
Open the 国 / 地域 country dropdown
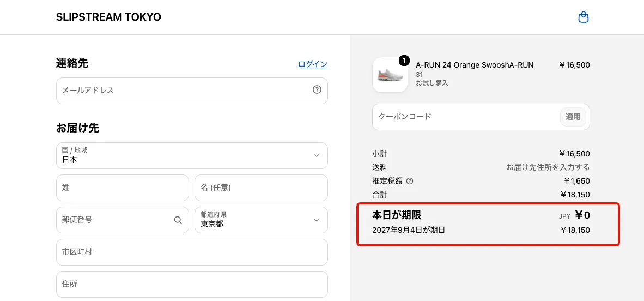192,155
